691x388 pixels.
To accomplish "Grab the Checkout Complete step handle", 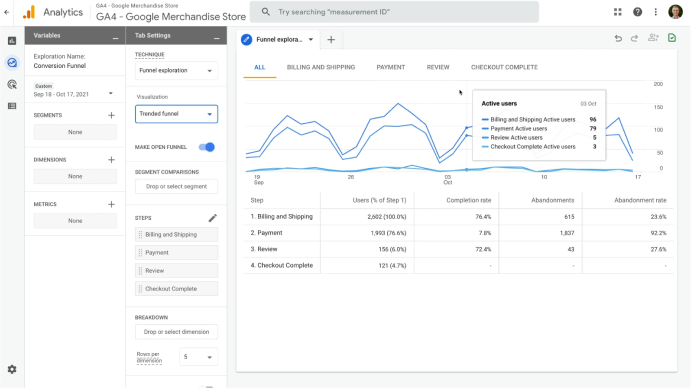I will [x=141, y=289].
